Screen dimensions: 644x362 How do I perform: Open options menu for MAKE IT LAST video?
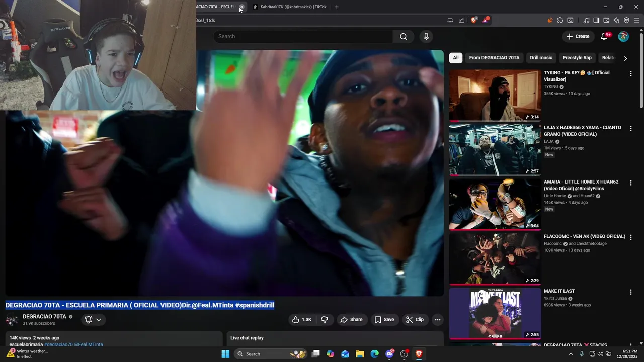pos(630,292)
